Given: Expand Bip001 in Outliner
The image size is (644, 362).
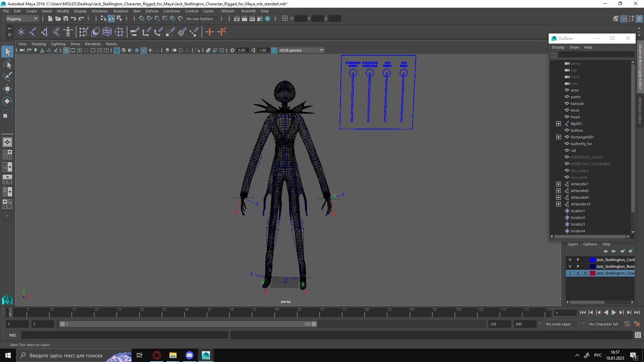Looking at the screenshot, I should pyautogui.click(x=558, y=124).
